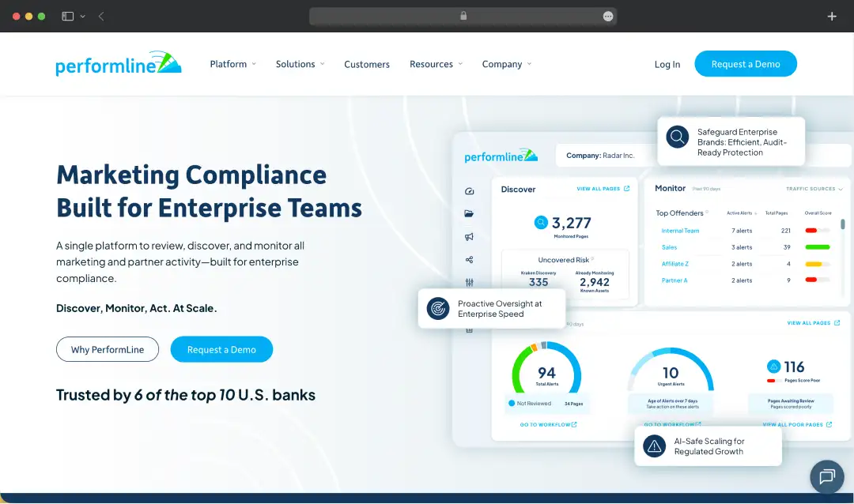The height and width of the screenshot is (504, 854).
Task: Click the green Overall Score bar for Sales
Action: [x=818, y=246]
